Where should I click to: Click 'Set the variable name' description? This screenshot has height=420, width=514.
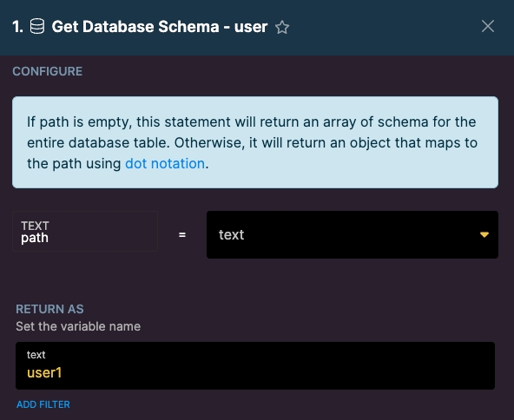78,326
